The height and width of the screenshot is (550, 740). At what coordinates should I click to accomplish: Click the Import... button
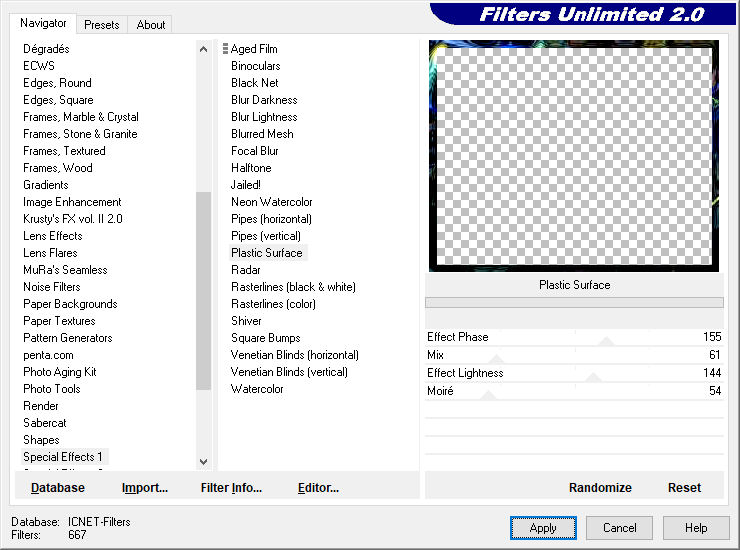[x=145, y=488]
